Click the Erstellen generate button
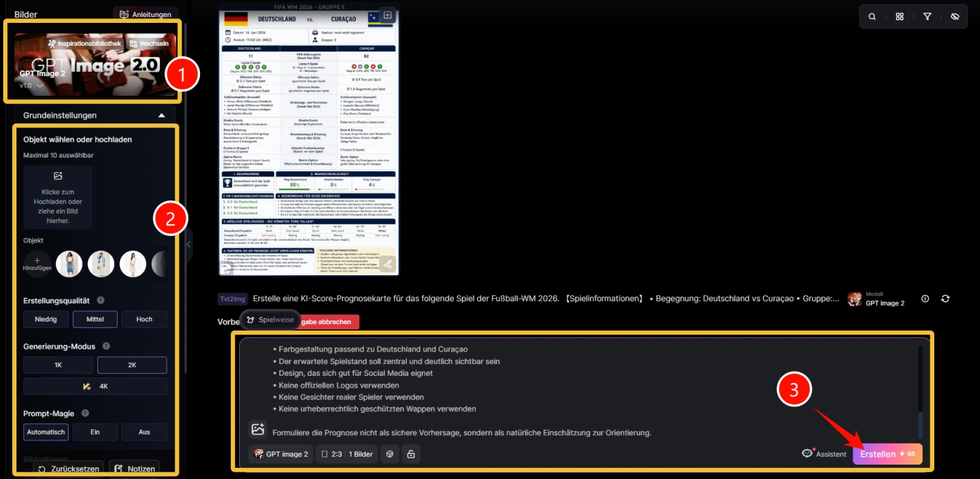Image resolution: width=980 pixels, height=479 pixels. pyautogui.click(x=887, y=454)
